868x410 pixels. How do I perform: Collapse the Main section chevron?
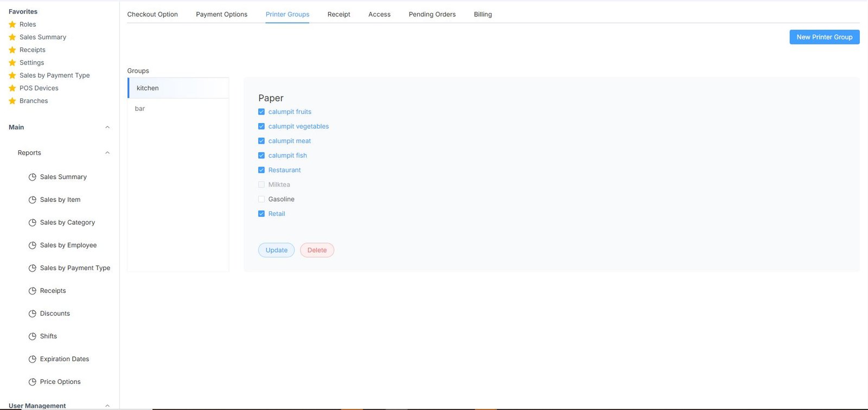(x=107, y=127)
